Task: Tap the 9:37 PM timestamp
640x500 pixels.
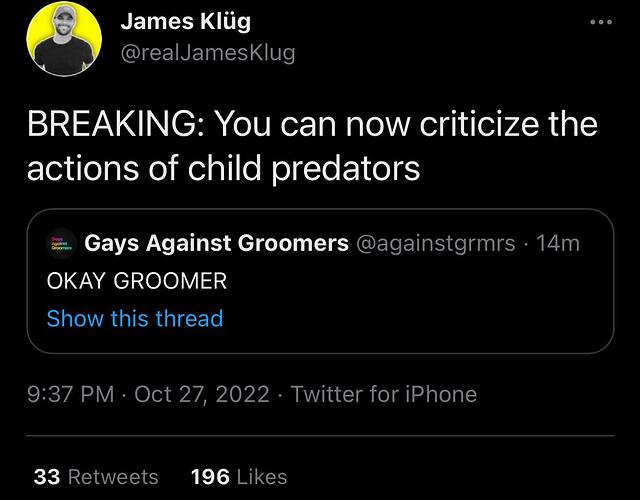Action: pos(71,394)
